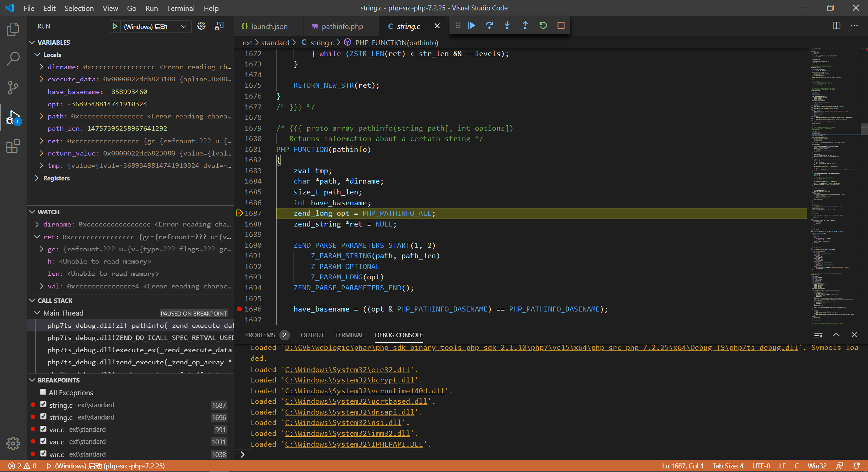This screenshot has height=472, width=868.
Task: Switch to pathinfo.php tab
Action: 341,26
